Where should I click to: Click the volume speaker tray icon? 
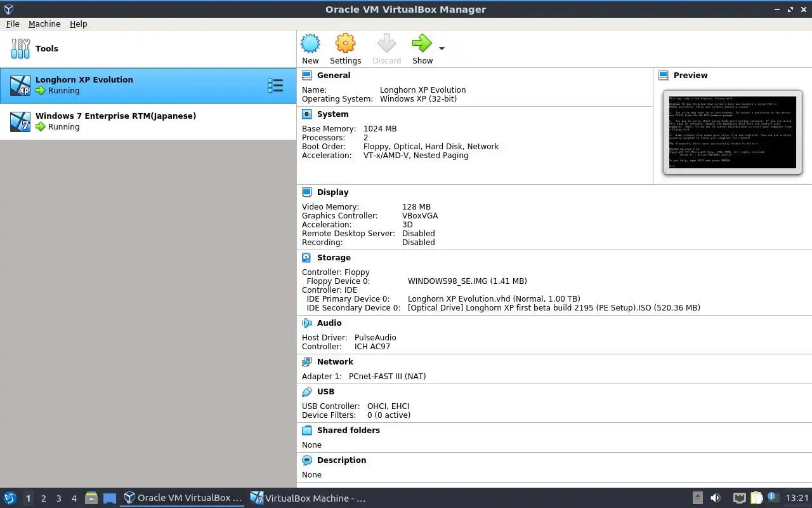click(715, 498)
